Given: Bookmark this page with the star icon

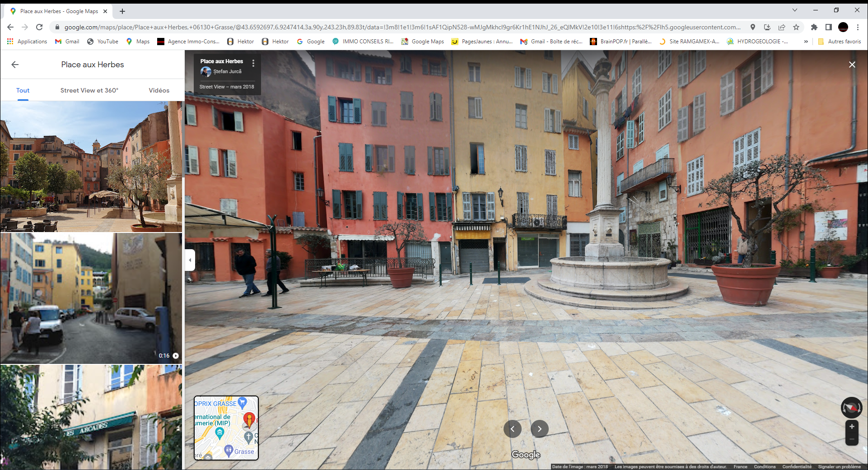Looking at the screenshot, I should (796, 27).
